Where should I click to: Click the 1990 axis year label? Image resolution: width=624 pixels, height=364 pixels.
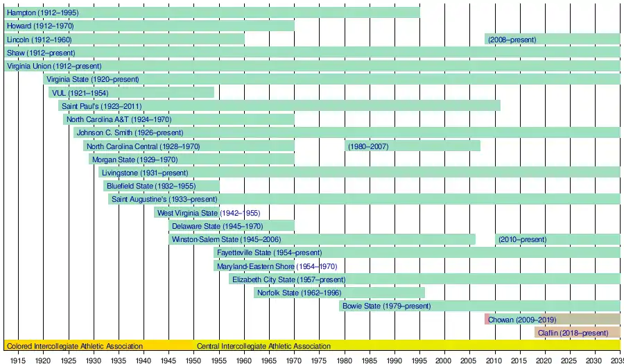pos(395,360)
